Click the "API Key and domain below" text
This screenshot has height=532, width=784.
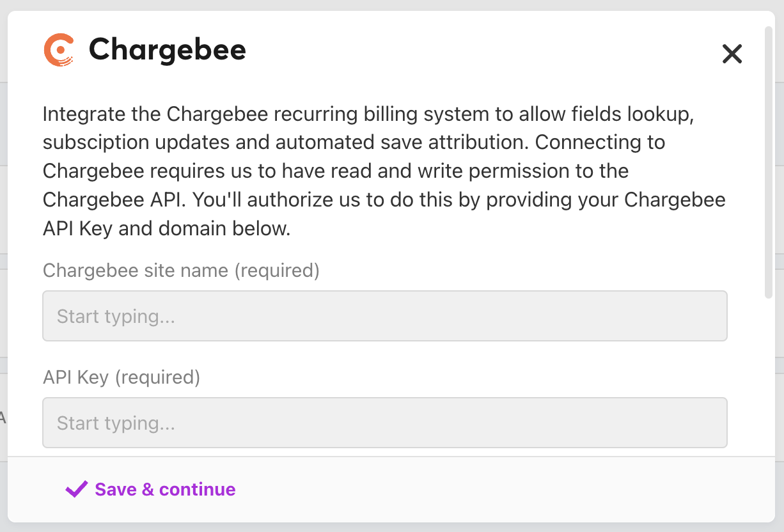click(x=167, y=228)
